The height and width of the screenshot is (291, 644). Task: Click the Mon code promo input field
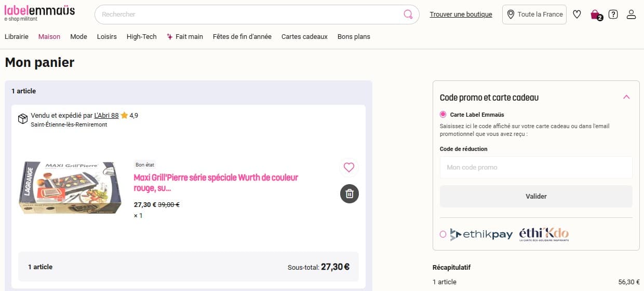[536, 168]
